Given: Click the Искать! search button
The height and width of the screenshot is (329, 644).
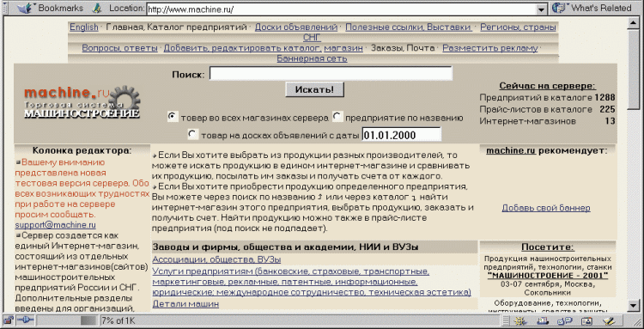Looking at the screenshot, I should (x=314, y=89).
